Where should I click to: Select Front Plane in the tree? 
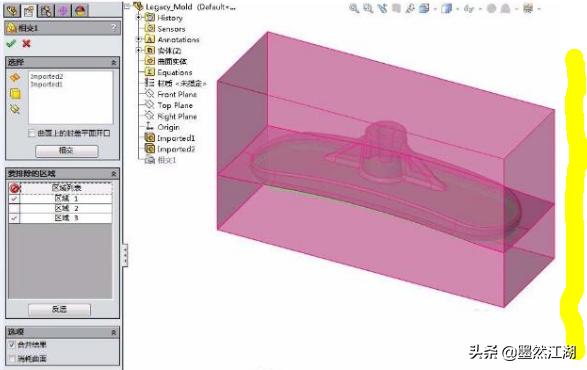coord(177,94)
